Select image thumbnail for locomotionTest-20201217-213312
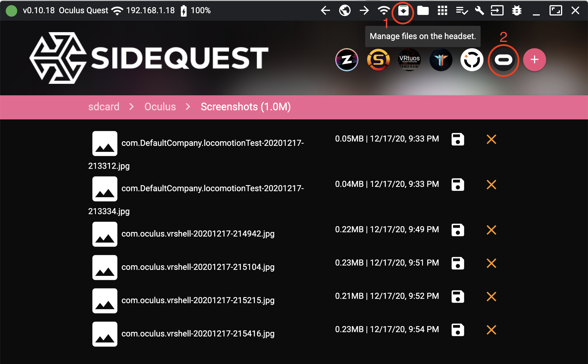This screenshot has width=588, height=364. [x=105, y=144]
